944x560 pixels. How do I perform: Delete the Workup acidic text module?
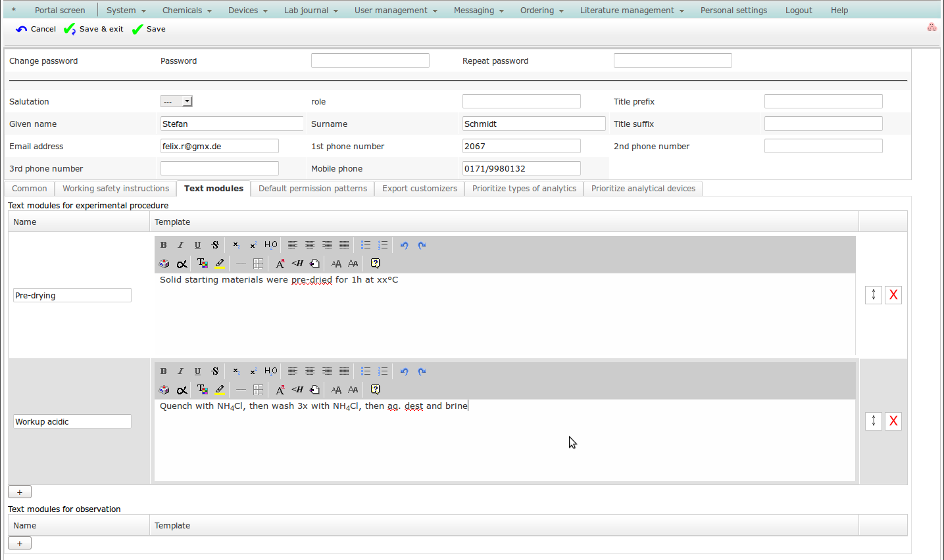pos(893,421)
